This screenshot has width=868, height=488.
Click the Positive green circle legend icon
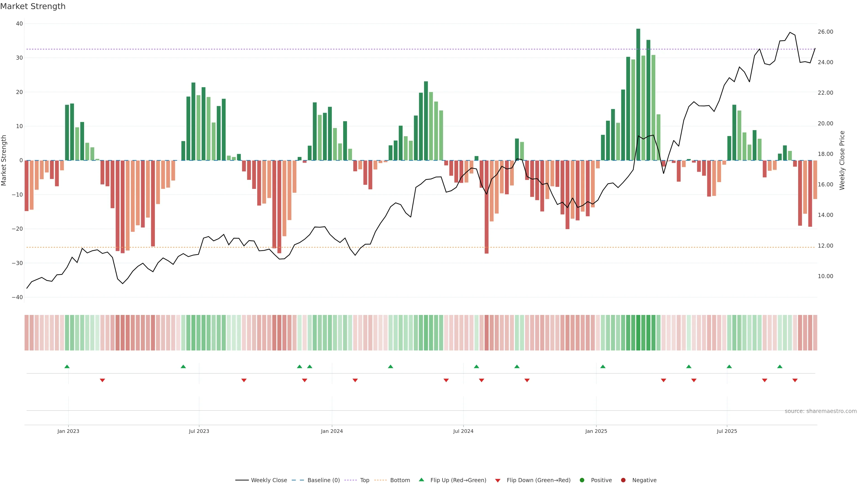[x=582, y=480]
